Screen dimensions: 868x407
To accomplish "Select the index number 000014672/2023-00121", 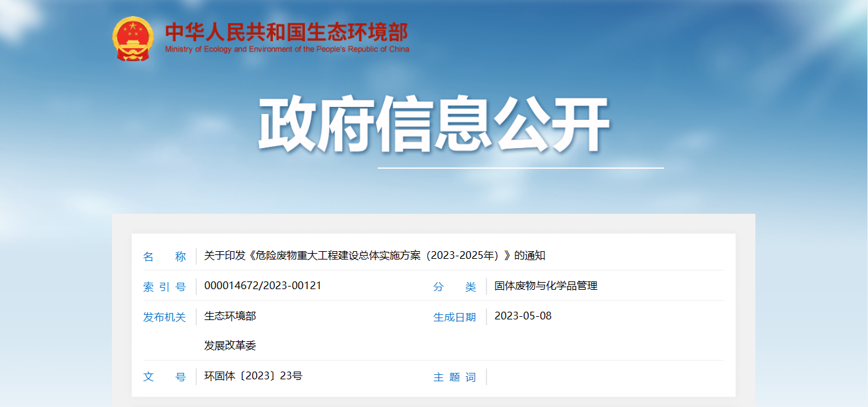I will (263, 286).
